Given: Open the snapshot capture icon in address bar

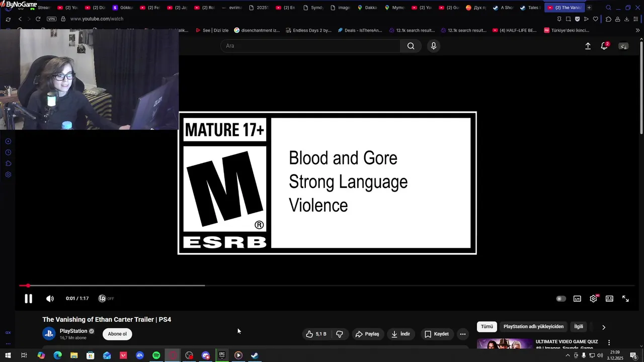Looking at the screenshot, I should tap(568, 19).
